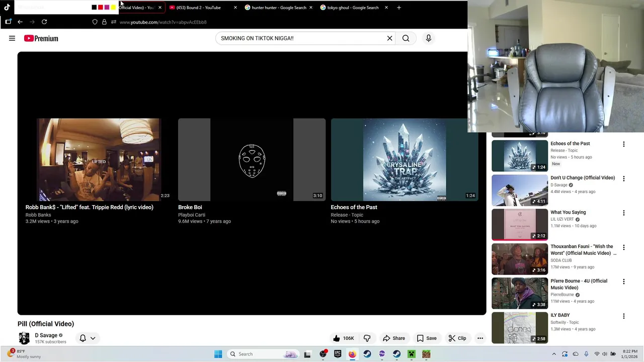
Task: Open options for Thouxanban Fauni video
Action: [624, 247]
